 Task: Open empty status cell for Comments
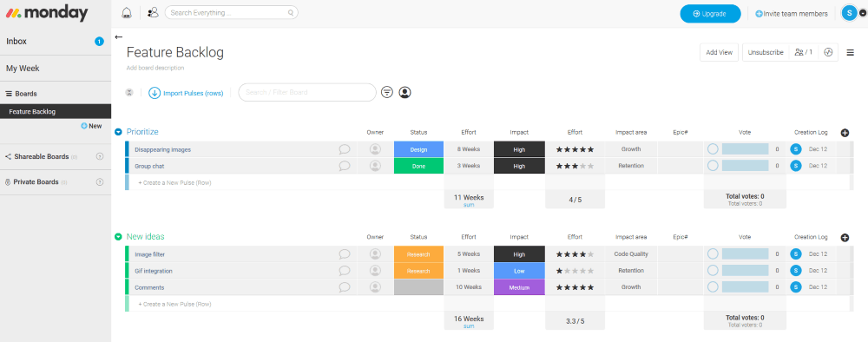(x=418, y=287)
